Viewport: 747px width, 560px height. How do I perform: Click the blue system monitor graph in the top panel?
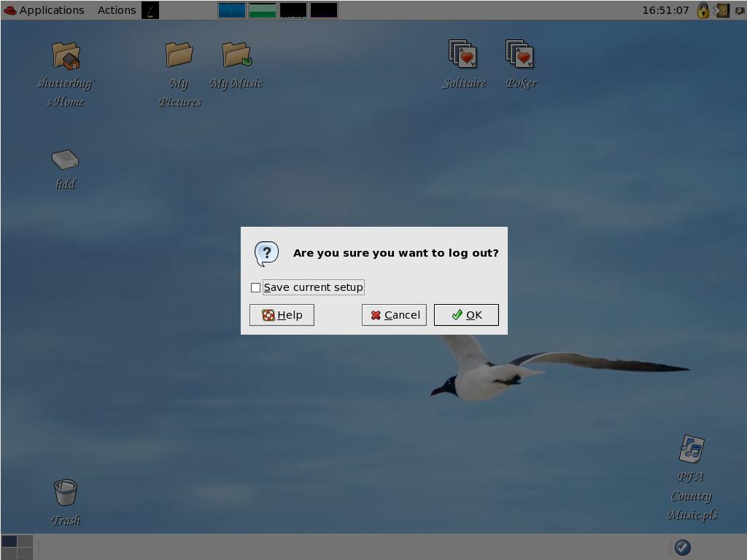[x=232, y=10]
